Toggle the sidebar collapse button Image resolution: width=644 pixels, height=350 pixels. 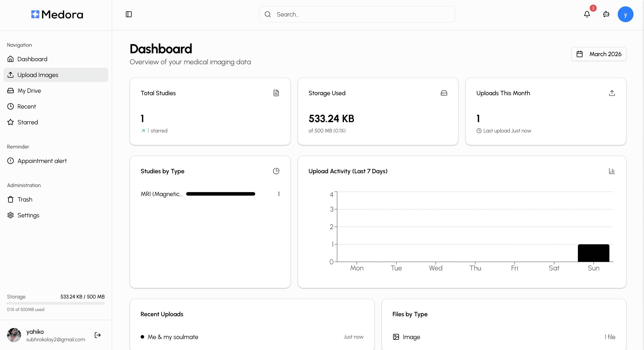pyautogui.click(x=129, y=14)
